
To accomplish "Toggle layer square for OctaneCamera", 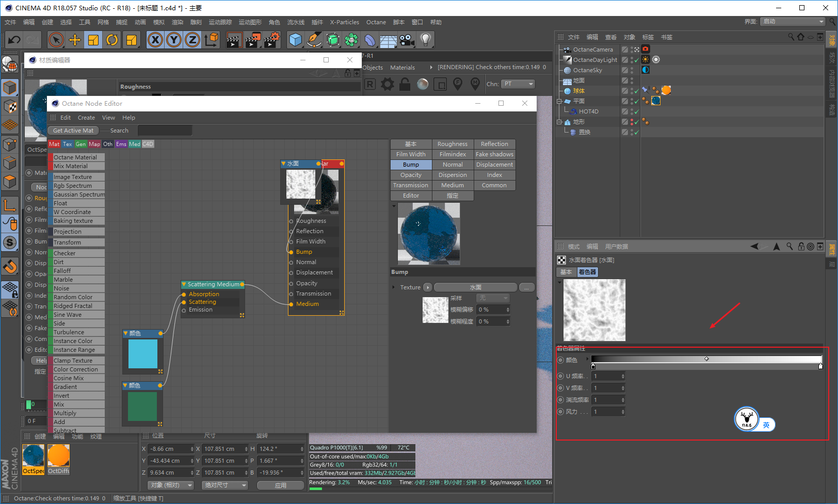I will pos(624,50).
